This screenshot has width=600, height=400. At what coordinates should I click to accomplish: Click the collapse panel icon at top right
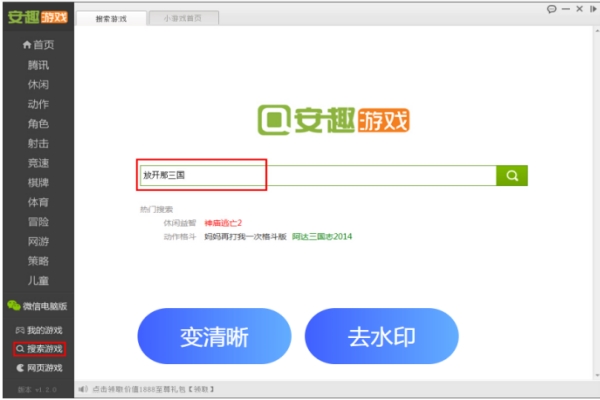(593, 9)
